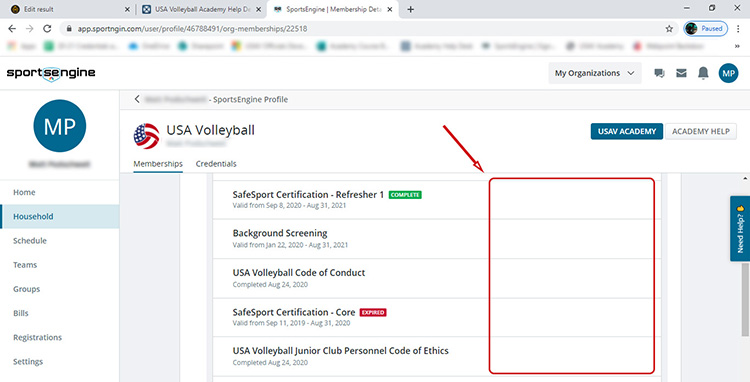The width and height of the screenshot is (750, 382).
Task: Close the USA Volleyball Academy Help Desk tab
Action: coord(259,9)
